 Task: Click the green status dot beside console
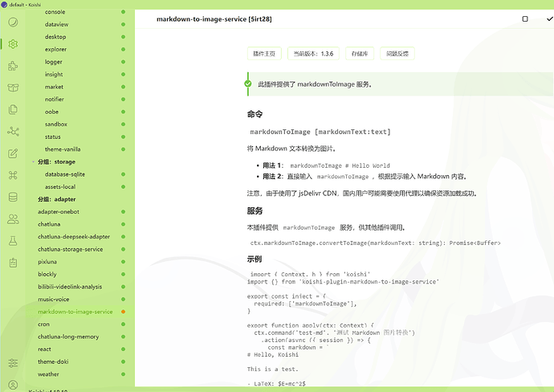coord(124,12)
